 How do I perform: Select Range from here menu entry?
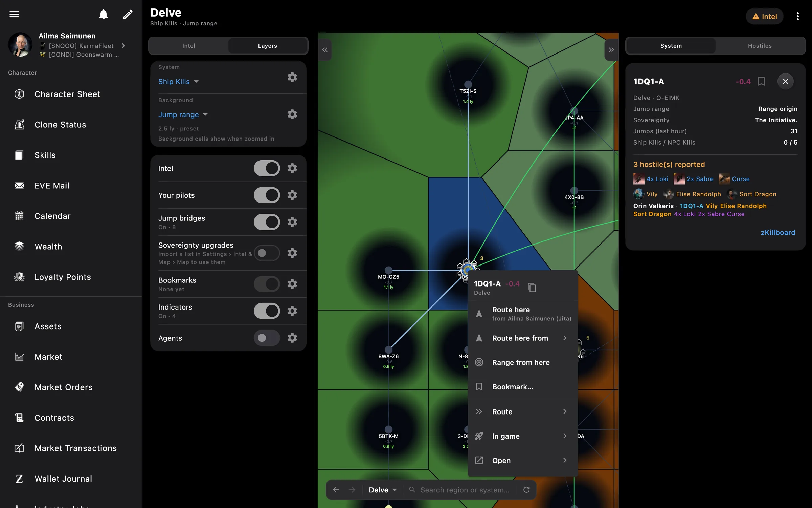tap(523, 362)
